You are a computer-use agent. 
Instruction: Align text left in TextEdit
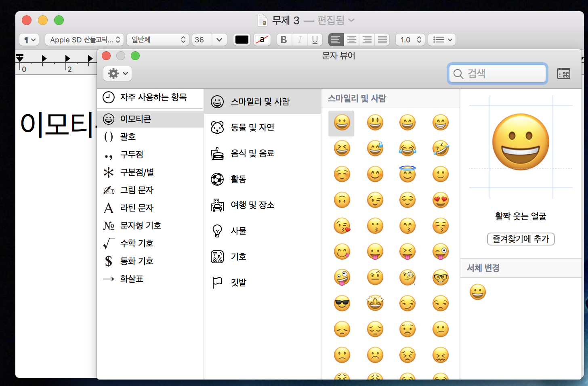336,40
